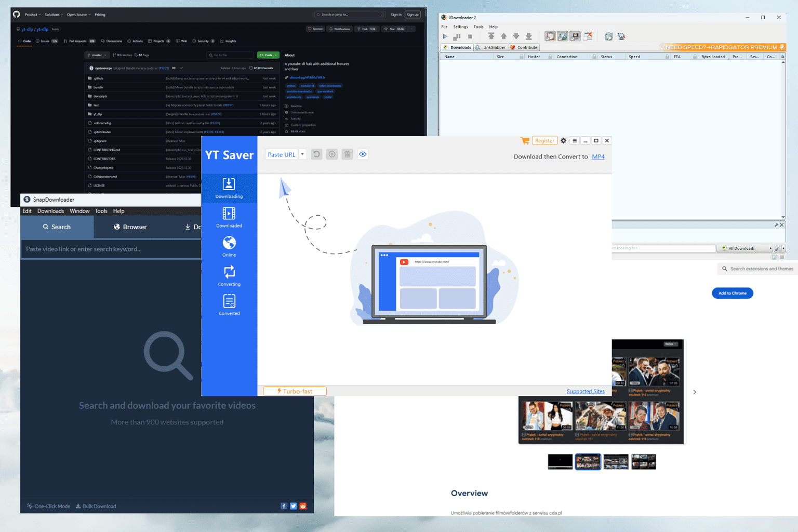
Task: Open Online browser in YT Saver sidebar
Action: click(229, 246)
